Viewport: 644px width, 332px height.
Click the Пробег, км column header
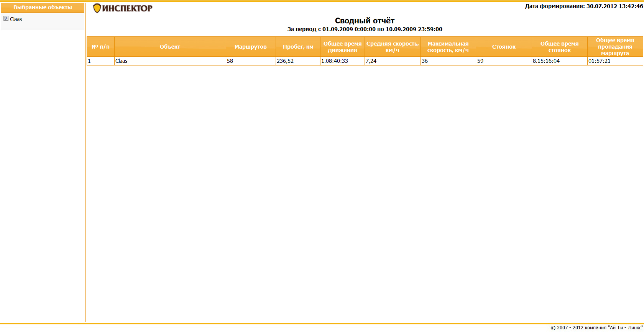[298, 47]
